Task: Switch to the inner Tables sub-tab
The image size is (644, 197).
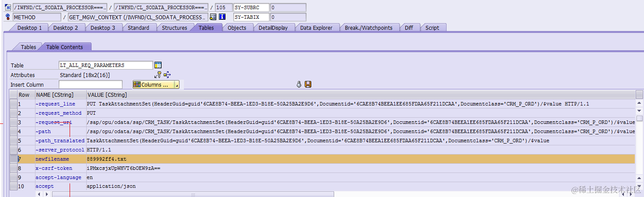Action: [28, 47]
